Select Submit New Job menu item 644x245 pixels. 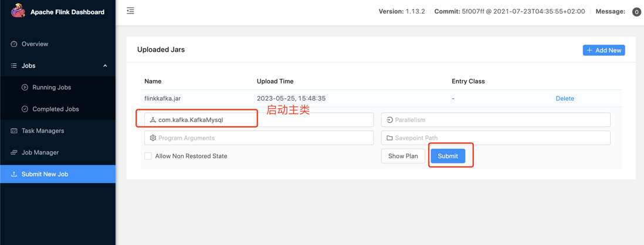57,174
